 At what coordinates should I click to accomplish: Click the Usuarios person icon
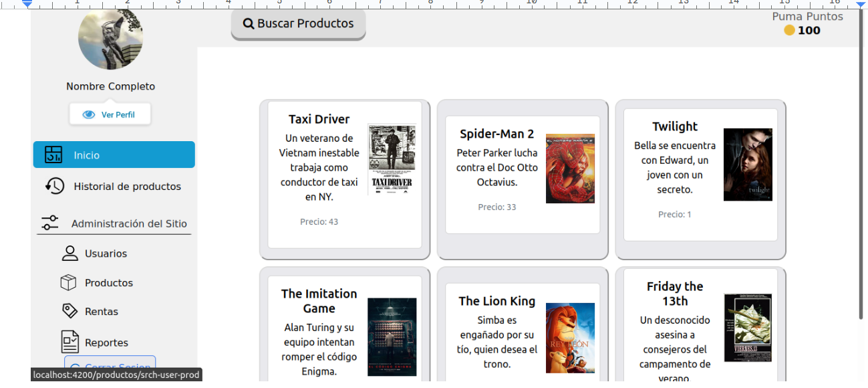pos(69,253)
